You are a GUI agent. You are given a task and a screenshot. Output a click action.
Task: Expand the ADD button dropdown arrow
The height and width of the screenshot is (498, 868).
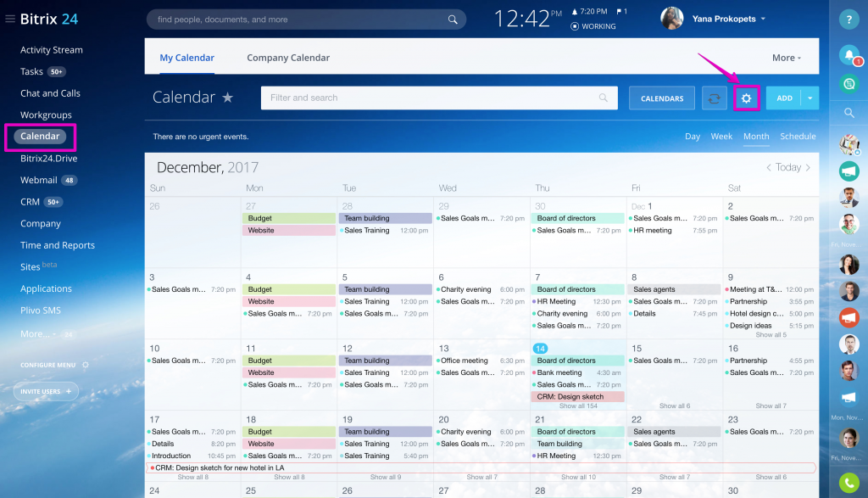tap(810, 98)
